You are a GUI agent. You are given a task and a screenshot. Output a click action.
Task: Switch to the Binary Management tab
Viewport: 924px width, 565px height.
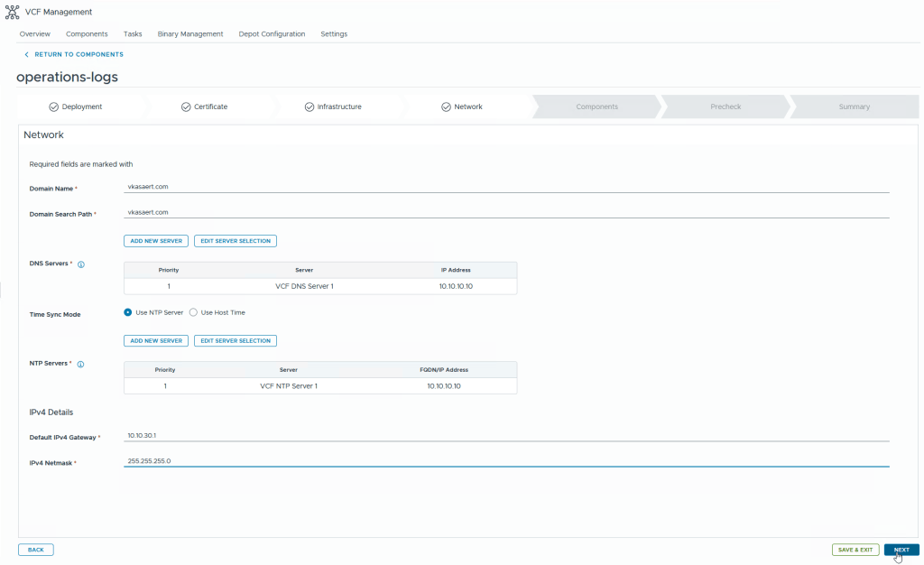click(190, 34)
